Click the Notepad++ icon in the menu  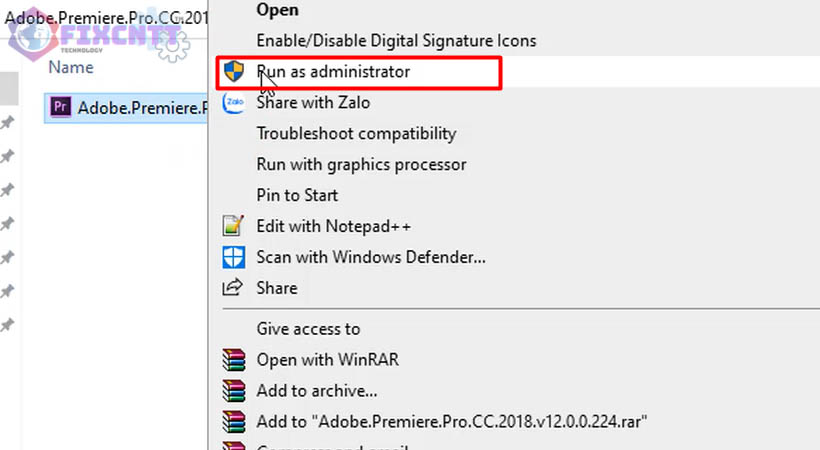[x=233, y=226]
